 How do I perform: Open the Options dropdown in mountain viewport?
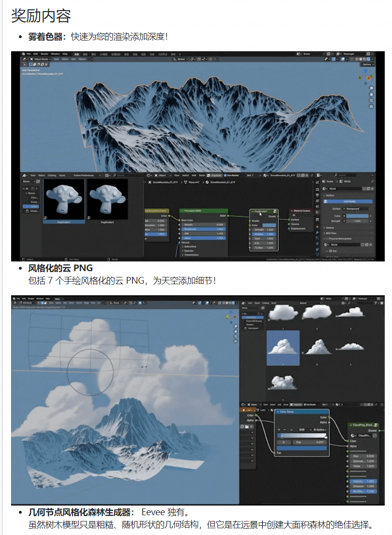pyautogui.click(x=368, y=64)
